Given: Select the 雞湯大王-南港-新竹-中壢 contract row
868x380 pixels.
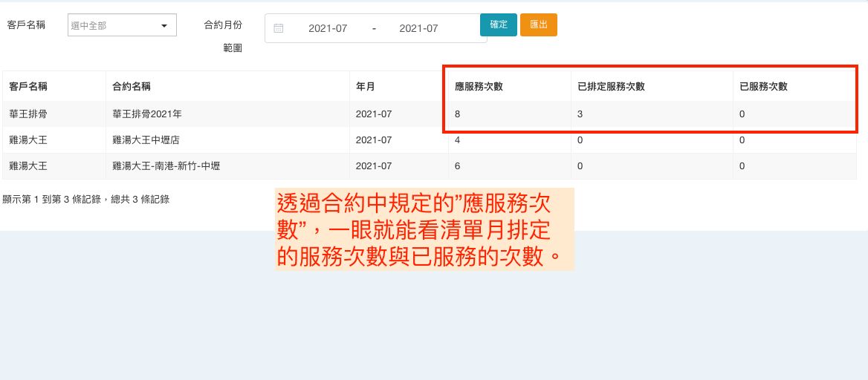Looking at the screenshot, I should (166, 166).
